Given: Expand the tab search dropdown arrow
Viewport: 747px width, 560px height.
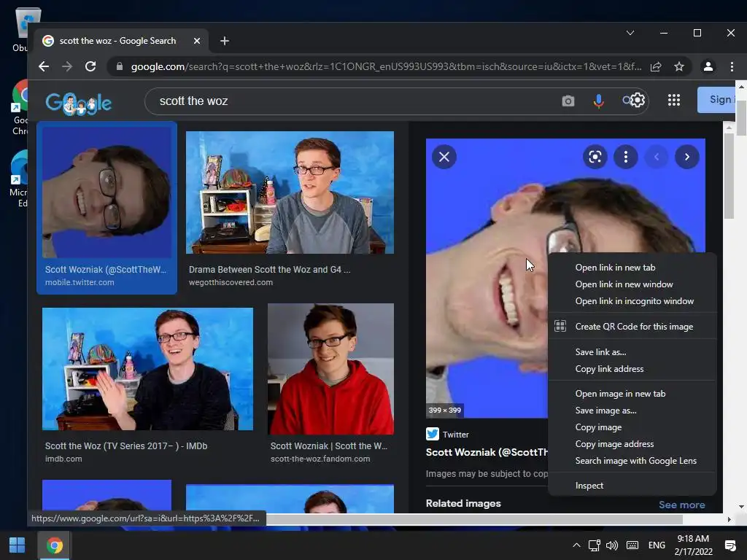Looking at the screenshot, I should tap(630, 33).
